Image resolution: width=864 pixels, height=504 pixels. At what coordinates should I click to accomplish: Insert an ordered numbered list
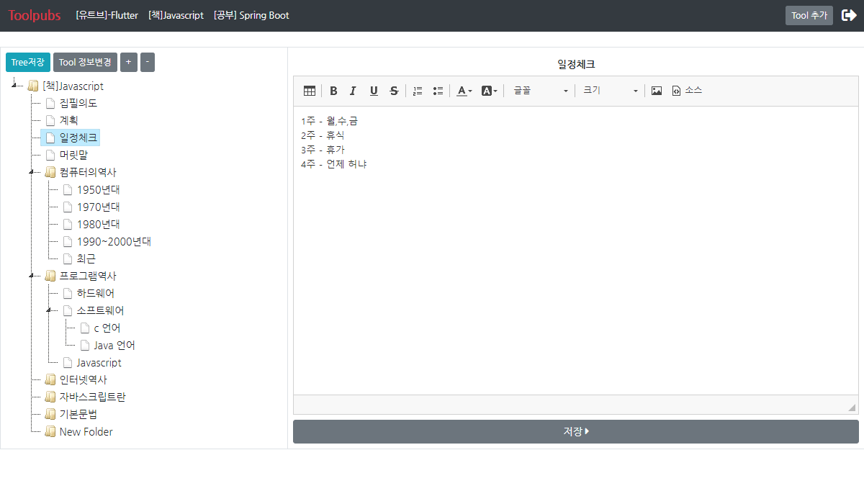tap(418, 91)
